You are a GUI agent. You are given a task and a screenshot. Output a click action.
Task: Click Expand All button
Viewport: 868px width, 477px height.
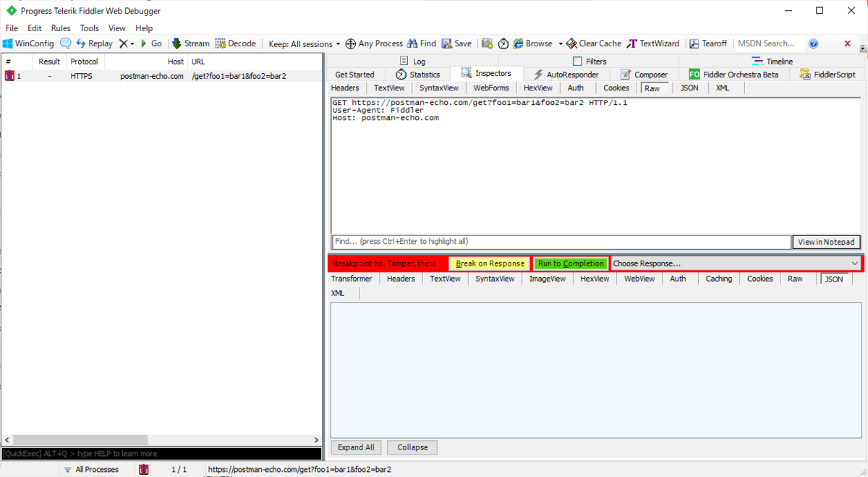point(356,447)
